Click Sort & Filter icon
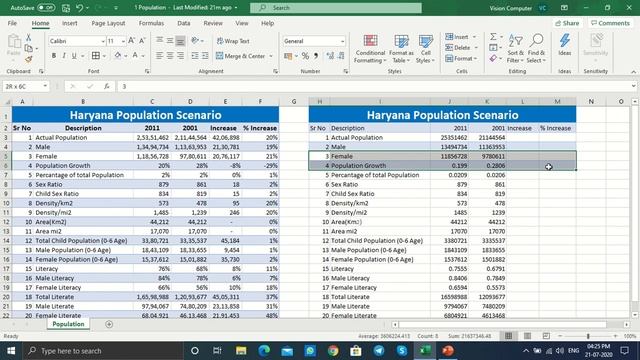 coord(516,49)
